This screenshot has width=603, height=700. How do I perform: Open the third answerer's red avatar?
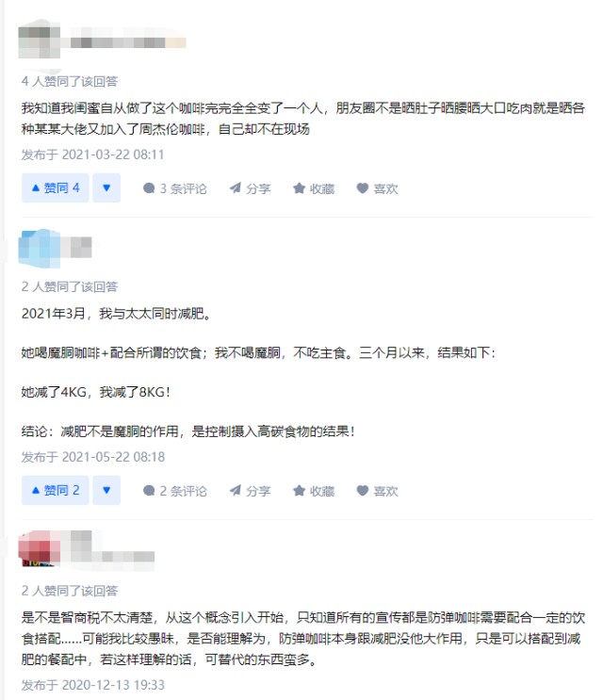click(40, 548)
